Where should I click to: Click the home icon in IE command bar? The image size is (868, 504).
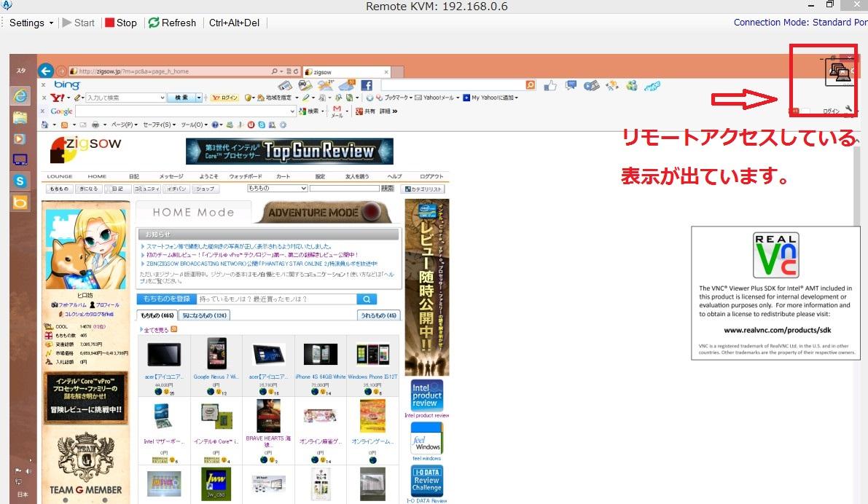coord(45,125)
